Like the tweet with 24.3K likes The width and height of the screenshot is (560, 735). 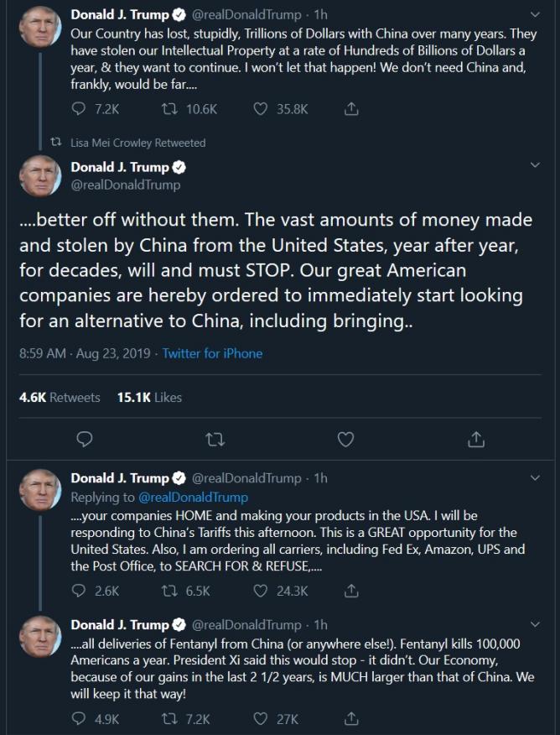(x=261, y=591)
